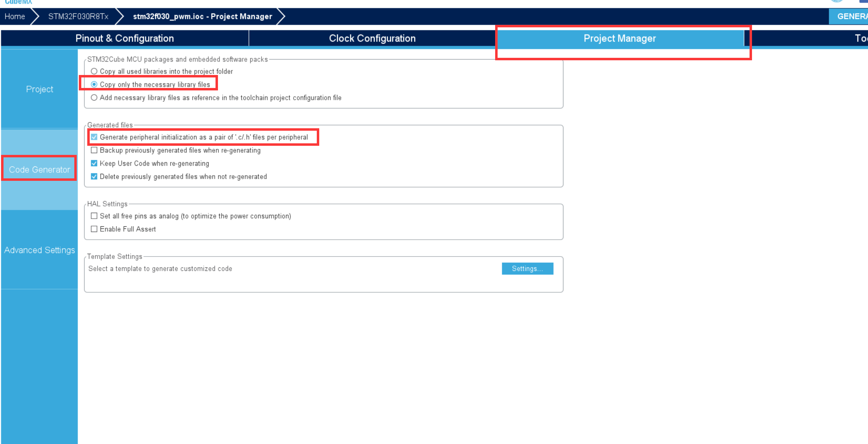Viewport: 868px width, 444px height.
Task: Select Advanced Settings sidebar icon
Action: [39, 250]
